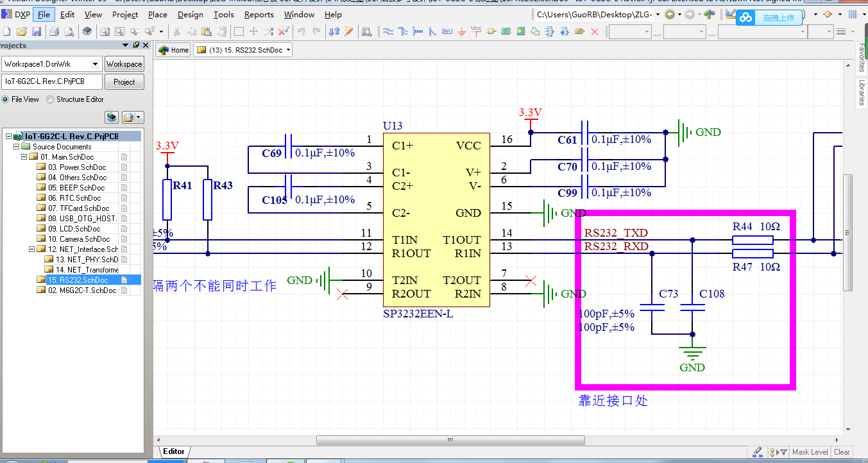Click the Open document folder icon

coord(22,31)
